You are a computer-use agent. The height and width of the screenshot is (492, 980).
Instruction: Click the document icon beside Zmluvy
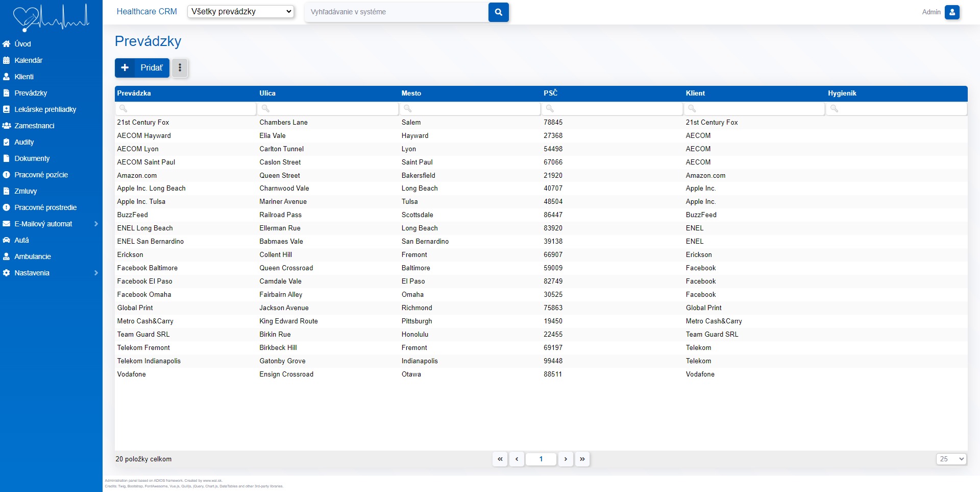[6, 191]
